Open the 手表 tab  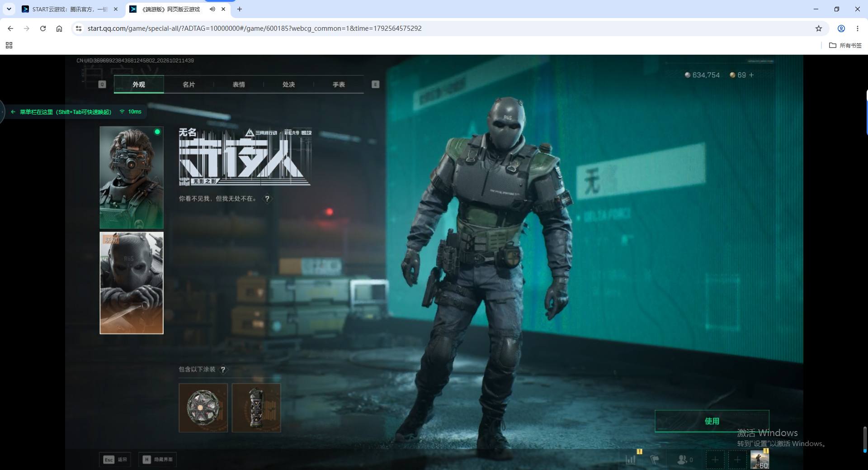point(339,85)
